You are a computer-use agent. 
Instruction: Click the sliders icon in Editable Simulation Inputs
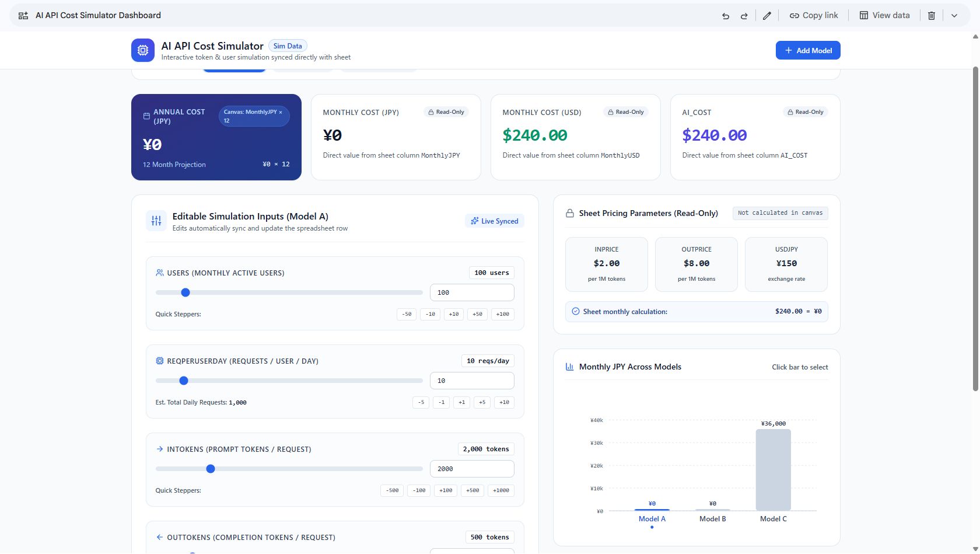pos(156,221)
